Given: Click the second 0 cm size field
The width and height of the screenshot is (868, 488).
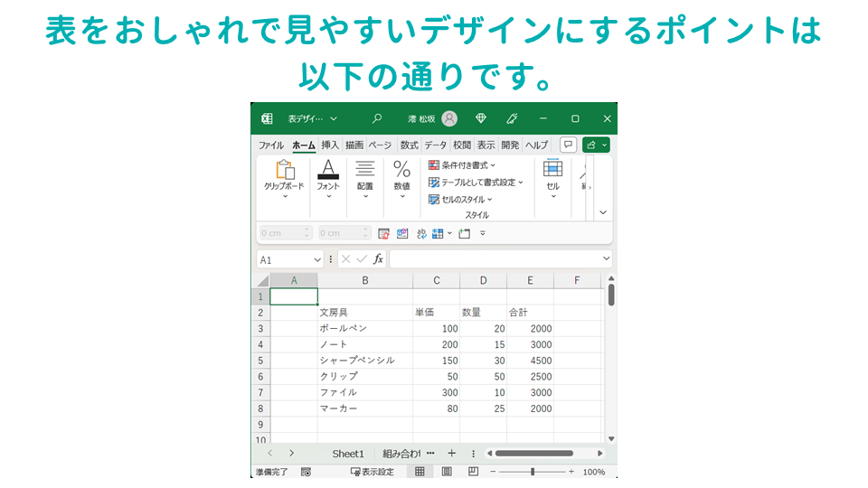Looking at the screenshot, I should [x=344, y=233].
